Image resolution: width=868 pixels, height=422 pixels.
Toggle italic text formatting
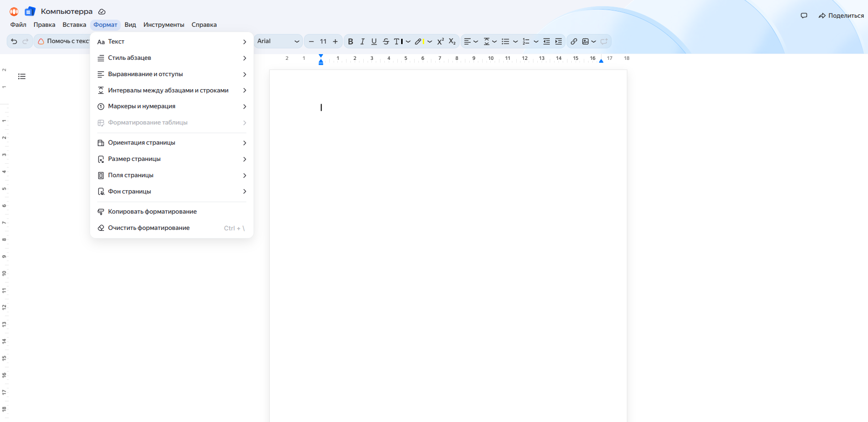[362, 42]
